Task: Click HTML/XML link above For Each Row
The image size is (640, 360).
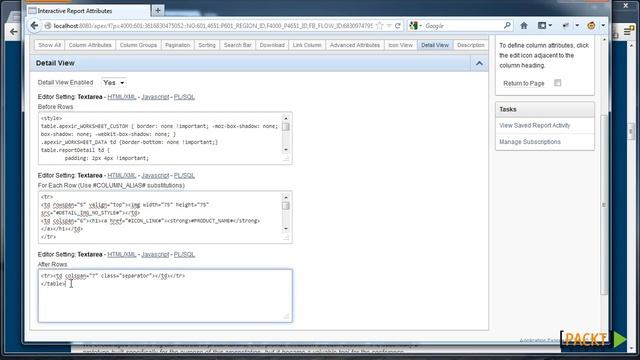Action: [122, 176]
